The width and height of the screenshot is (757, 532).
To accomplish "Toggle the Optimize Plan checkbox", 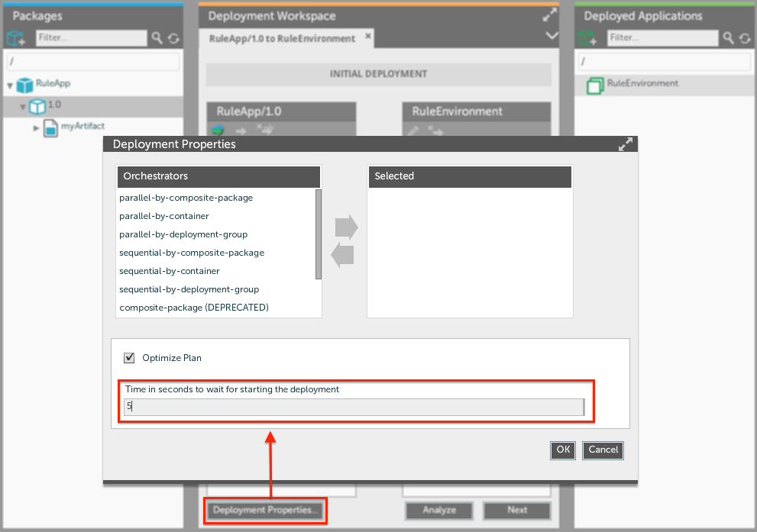I will [x=129, y=358].
